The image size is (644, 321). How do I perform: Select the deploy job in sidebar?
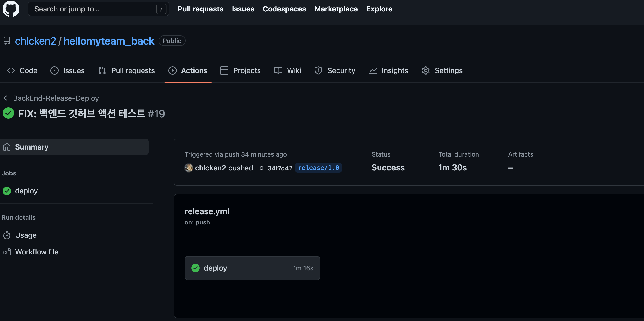click(26, 191)
